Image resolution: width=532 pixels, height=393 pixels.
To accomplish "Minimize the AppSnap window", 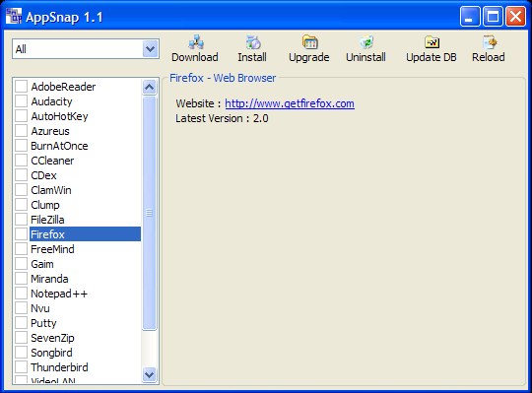I will [470, 16].
